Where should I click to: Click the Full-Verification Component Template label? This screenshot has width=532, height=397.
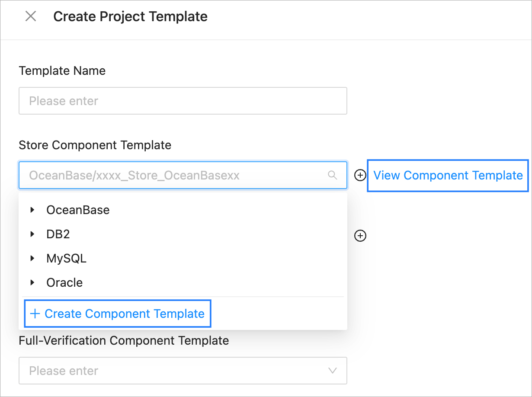tap(124, 341)
